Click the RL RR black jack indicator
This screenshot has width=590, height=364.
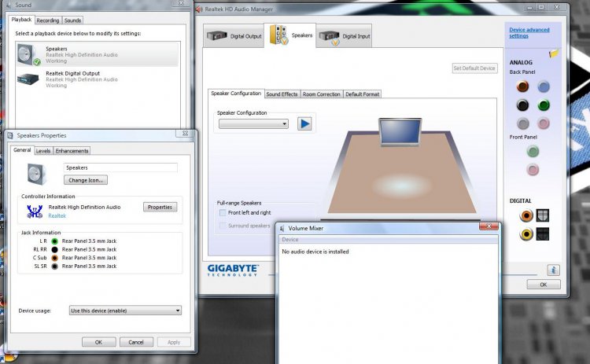(54, 250)
